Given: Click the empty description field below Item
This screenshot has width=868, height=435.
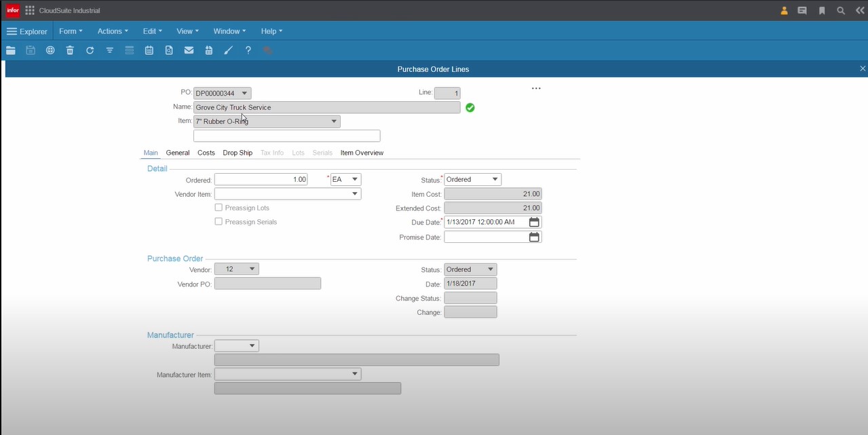Looking at the screenshot, I should coord(287,136).
